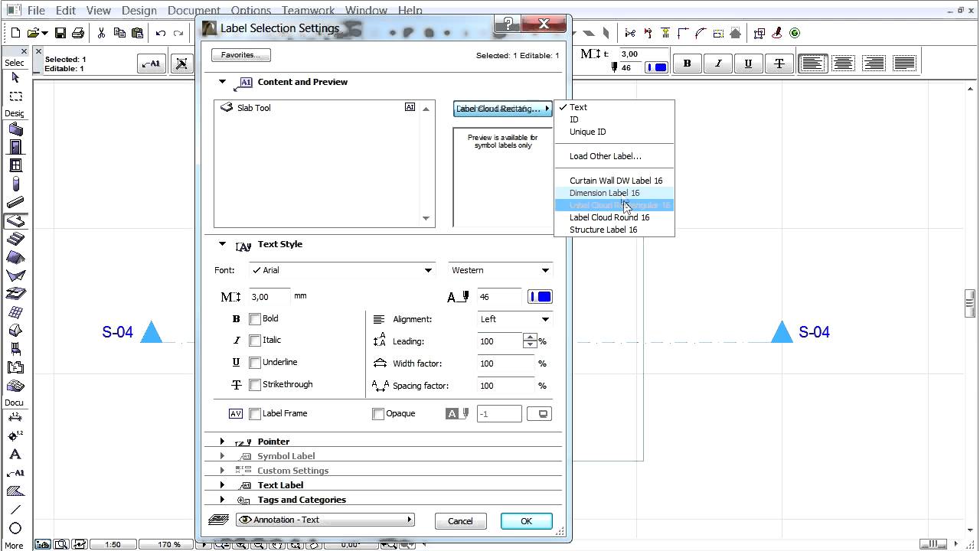Tick the Opaque checkbox

[x=377, y=414]
